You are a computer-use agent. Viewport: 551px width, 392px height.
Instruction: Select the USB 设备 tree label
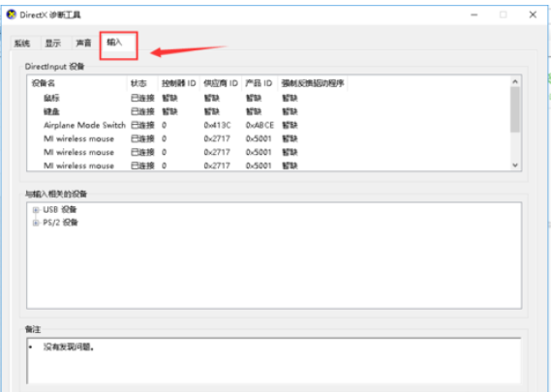[x=60, y=210]
